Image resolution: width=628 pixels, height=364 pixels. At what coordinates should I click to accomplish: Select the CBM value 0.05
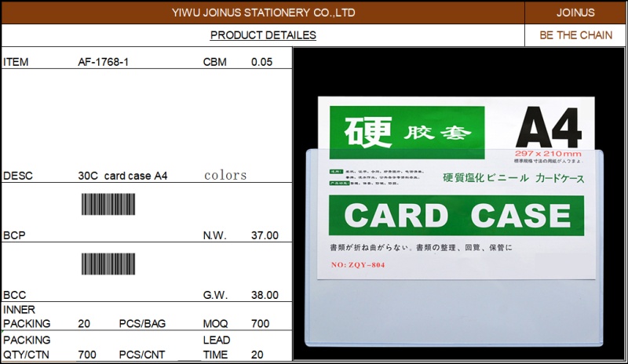(261, 62)
